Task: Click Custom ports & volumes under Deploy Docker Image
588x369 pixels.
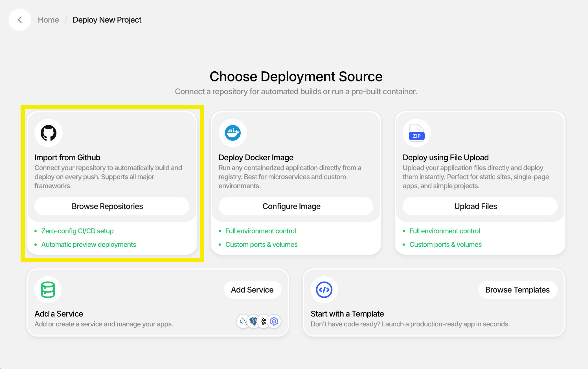Action: [x=261, y=244]
